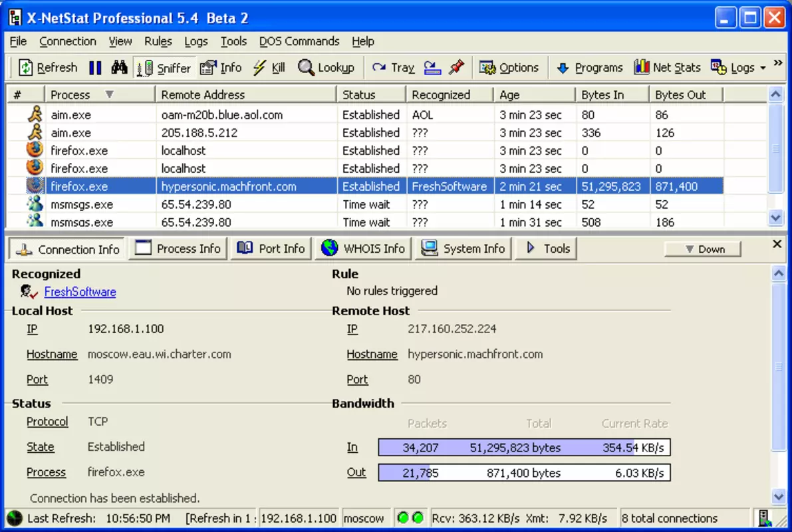Open the Connection menu
Screen dimensions: 792x532
point(68,41)
